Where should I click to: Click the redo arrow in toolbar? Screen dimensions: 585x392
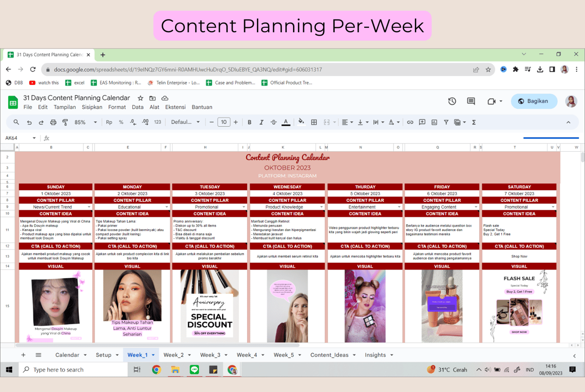[41, 122]
